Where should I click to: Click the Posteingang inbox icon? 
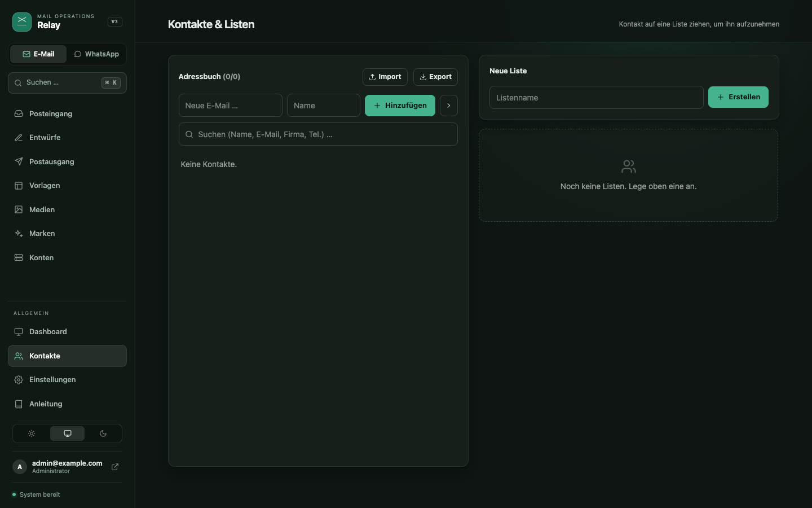(x=19, y=113)
